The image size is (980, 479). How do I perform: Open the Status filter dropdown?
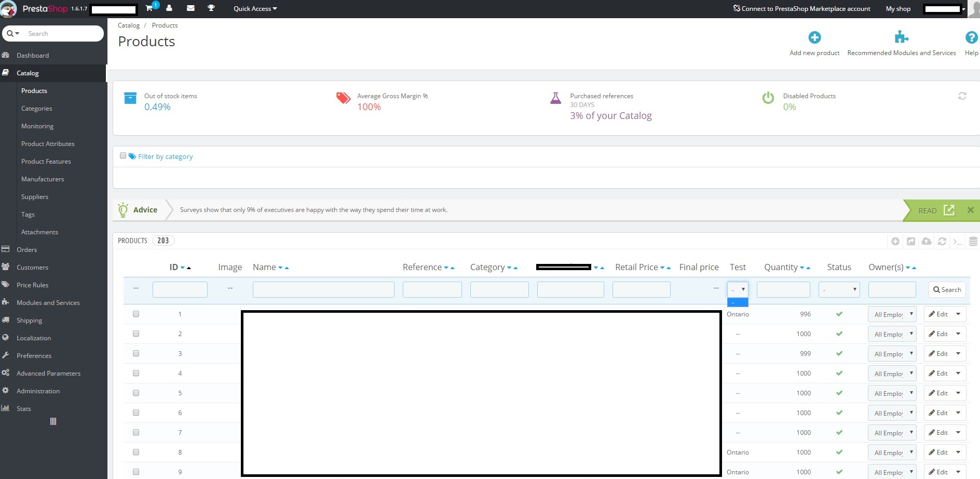[x=839, y=289]
